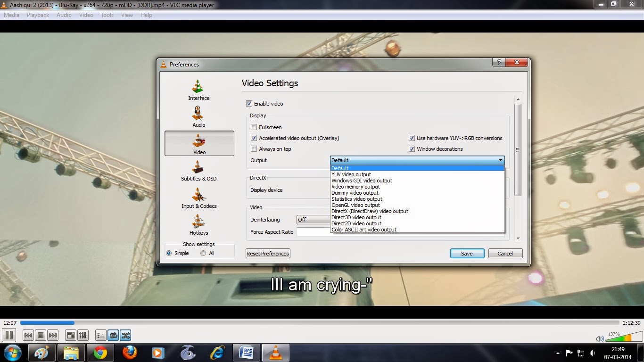
Task: Toggle the shuffle/random playback icon
Action: point(125,336)
